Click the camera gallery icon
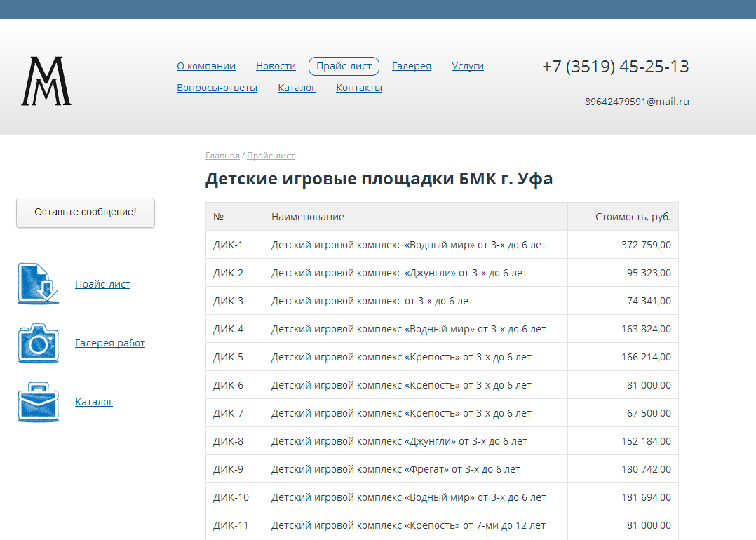This screenshot has height=540, width=756. (38, 343)
